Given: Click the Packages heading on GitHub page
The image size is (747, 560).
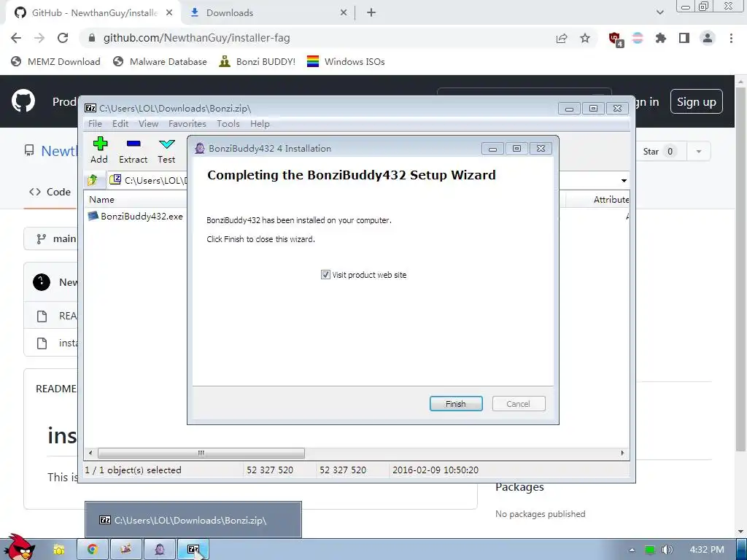Looking at the screenshot, I should 519,487.
